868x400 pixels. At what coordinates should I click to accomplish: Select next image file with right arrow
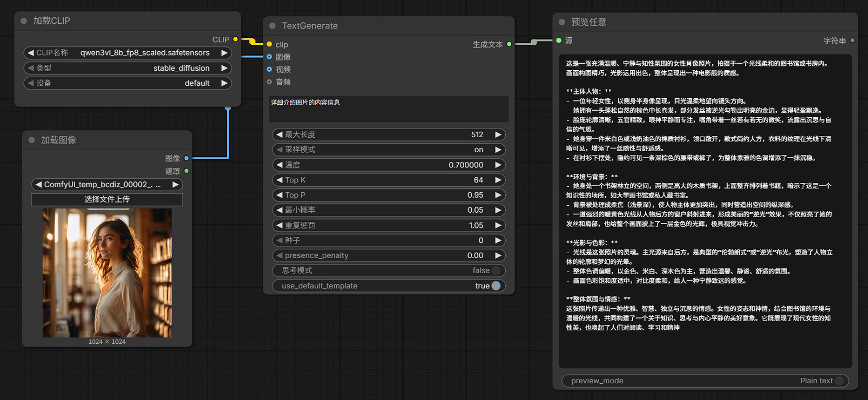click(x=175, y=185)
